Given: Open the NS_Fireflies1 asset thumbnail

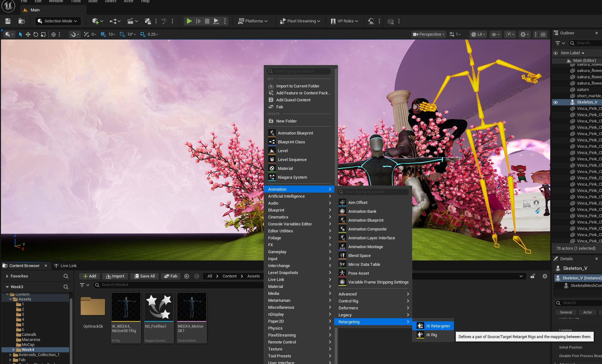Looking at the screenshot, I should 159,307.
